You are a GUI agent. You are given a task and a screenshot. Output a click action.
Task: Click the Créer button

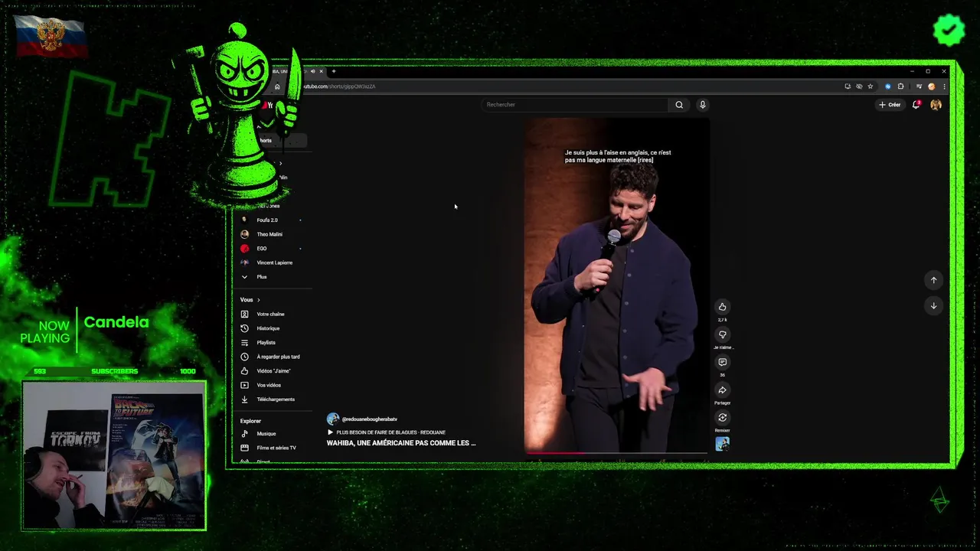tap(890, 105)
